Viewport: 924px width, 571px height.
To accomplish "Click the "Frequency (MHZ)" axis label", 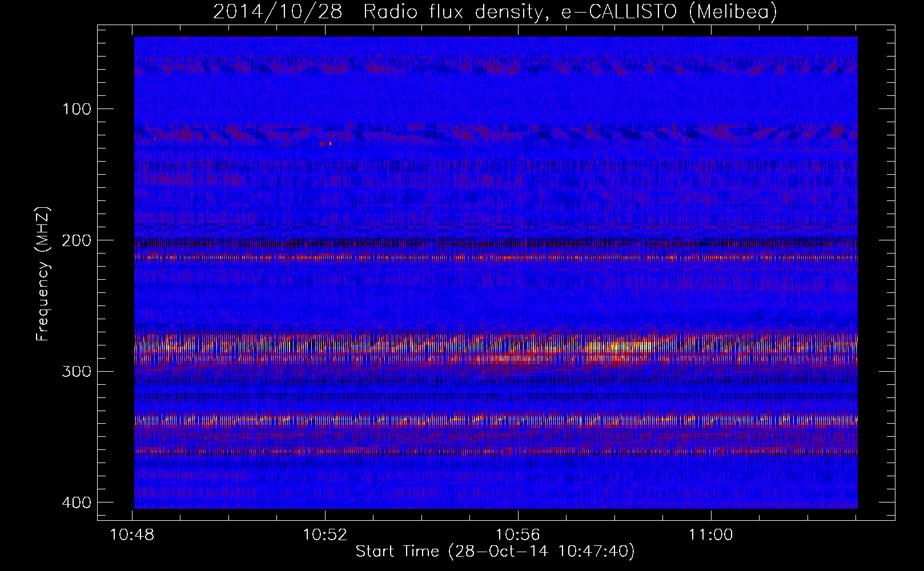I will tap(43, 274).
